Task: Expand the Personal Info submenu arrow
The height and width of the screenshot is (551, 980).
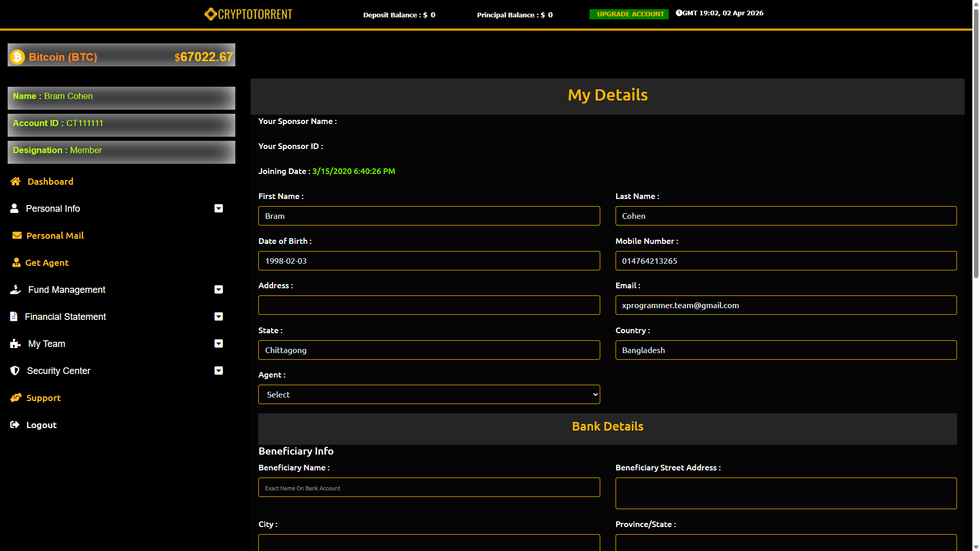Action: click(x=218, y=209)
